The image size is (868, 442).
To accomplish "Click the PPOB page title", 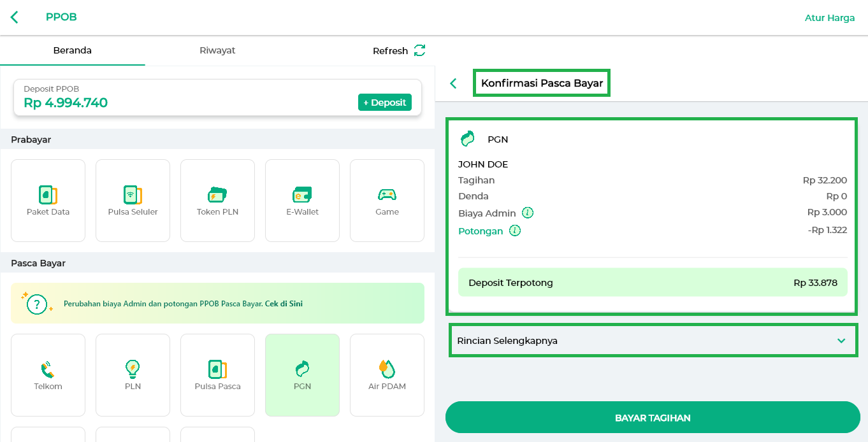I will [61, 17].
